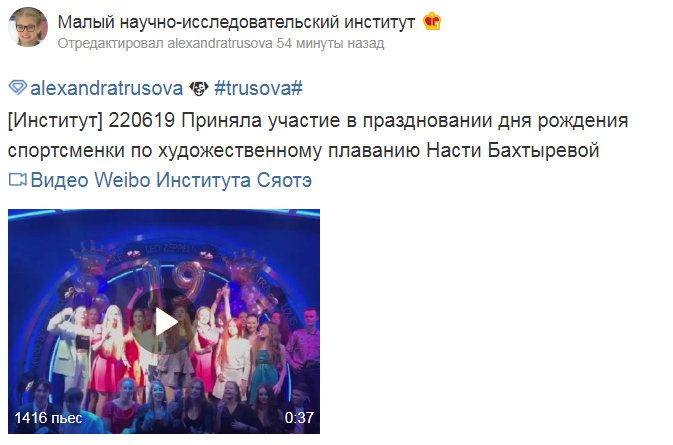Open the #trusova# hashtag
Viewport: 673px width, 445px height.
(x=258, y=88)
